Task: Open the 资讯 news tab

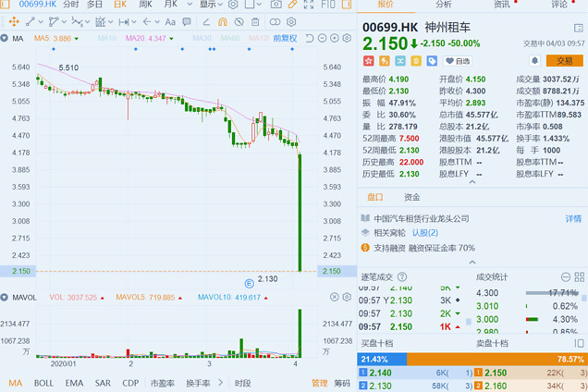Action: (x=502, y=4)
